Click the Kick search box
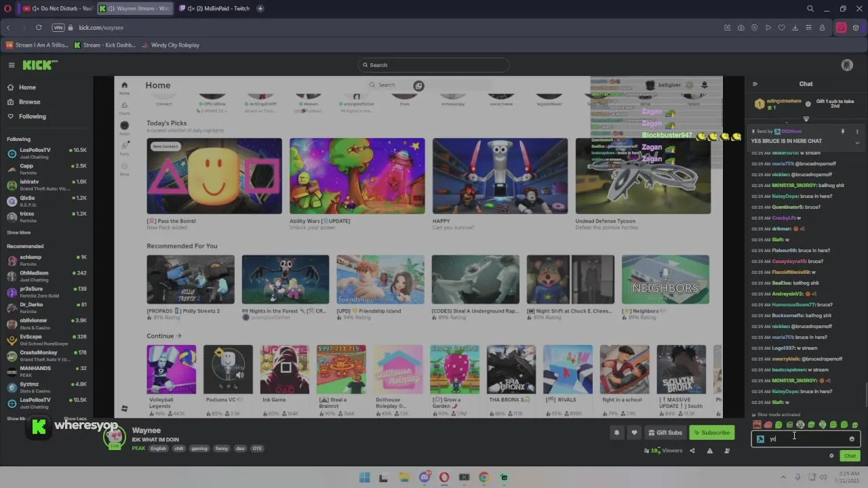Viewport: 868px width, 488px height. click(434, 65)
